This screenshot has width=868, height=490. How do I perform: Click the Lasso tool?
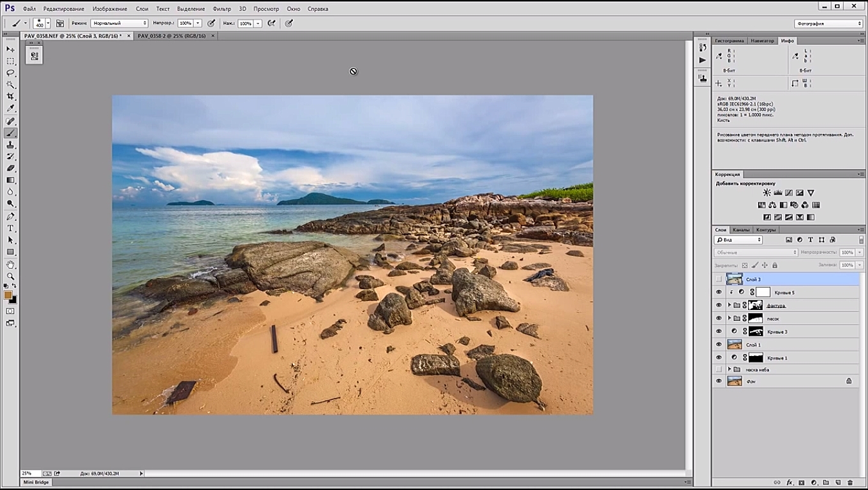(x=10, y=73)
